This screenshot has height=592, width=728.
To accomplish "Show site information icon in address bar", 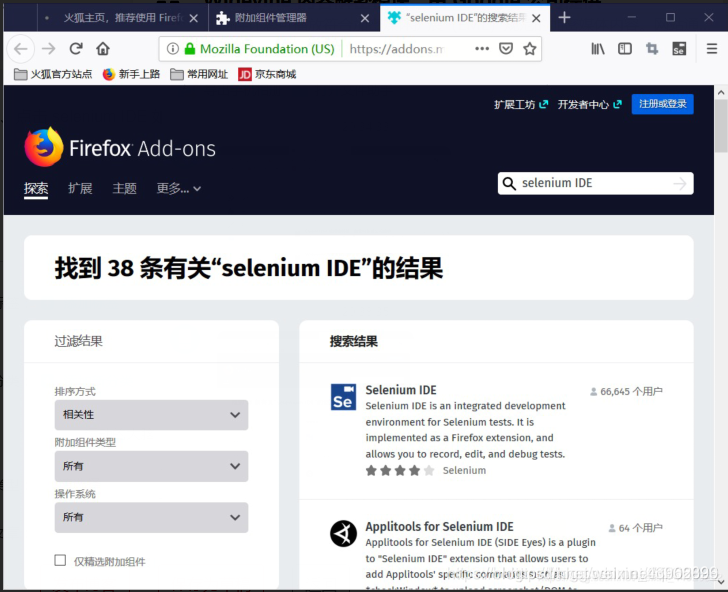I will (x=173, y=49).
